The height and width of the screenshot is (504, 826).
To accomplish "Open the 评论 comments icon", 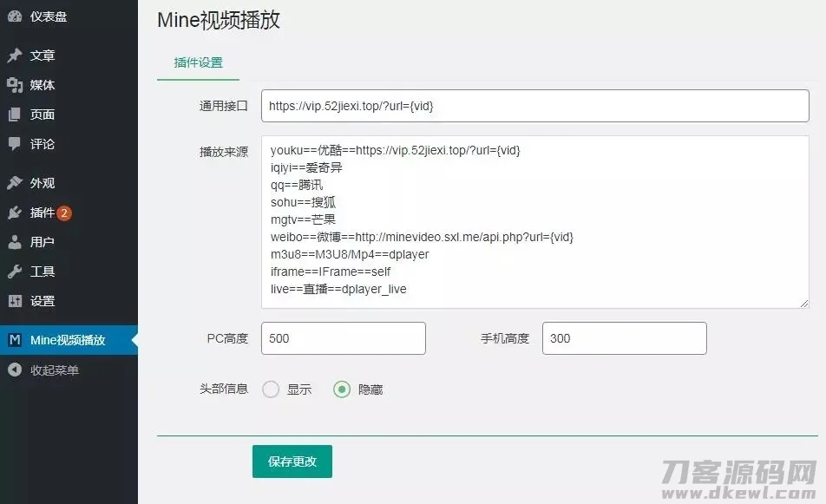I will point(15,144).
